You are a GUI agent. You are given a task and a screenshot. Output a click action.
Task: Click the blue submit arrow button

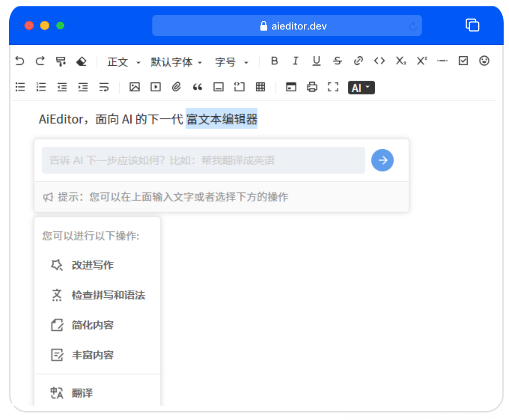[x=382, y=160]
